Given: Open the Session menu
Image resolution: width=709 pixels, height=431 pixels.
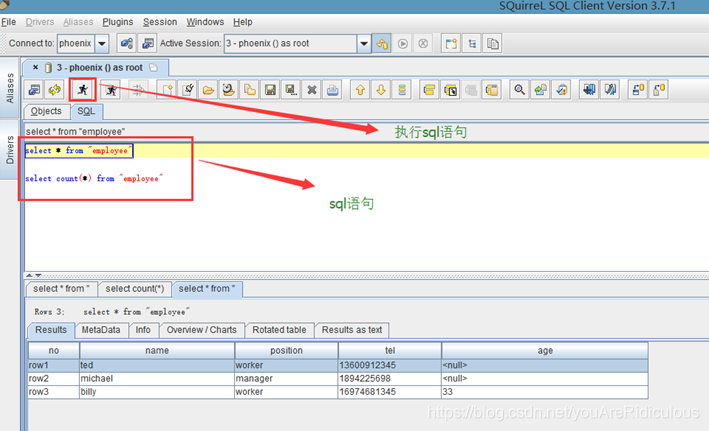Looking at the screenshot, I should tap(160, 22).
